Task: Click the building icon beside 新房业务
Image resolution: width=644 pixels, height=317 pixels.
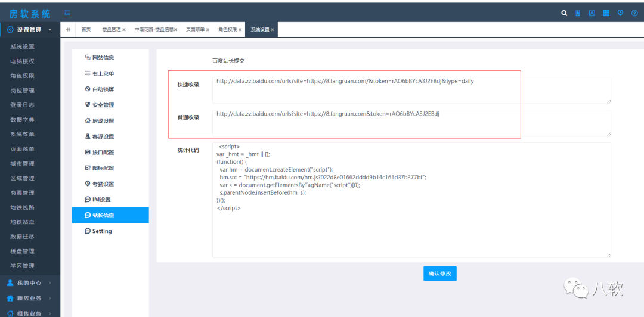Action: 10,298
